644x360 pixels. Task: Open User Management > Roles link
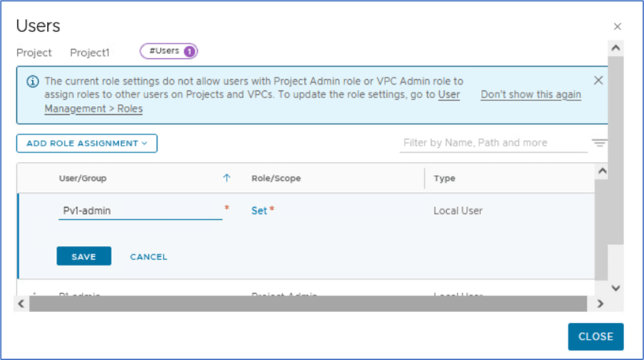(x=93, y=109)
